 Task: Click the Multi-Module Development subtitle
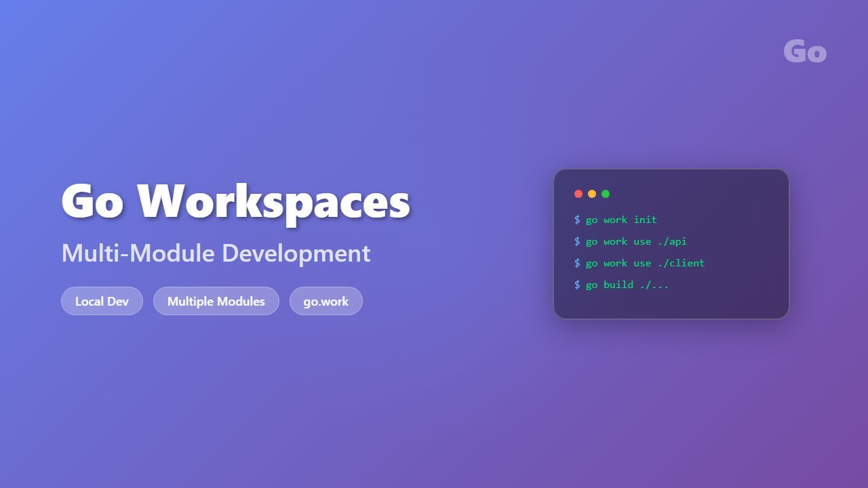tap(216, 253)
